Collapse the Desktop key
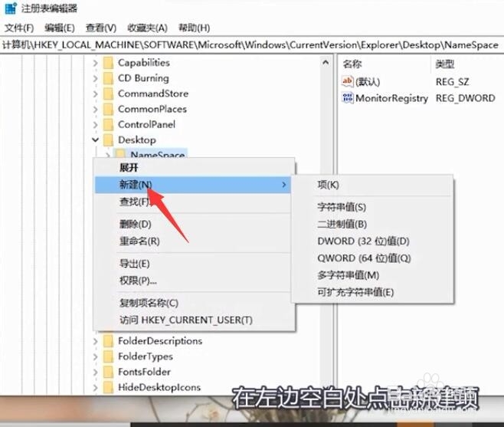Viewport: 504px width, 427px height. click(95, 140)
